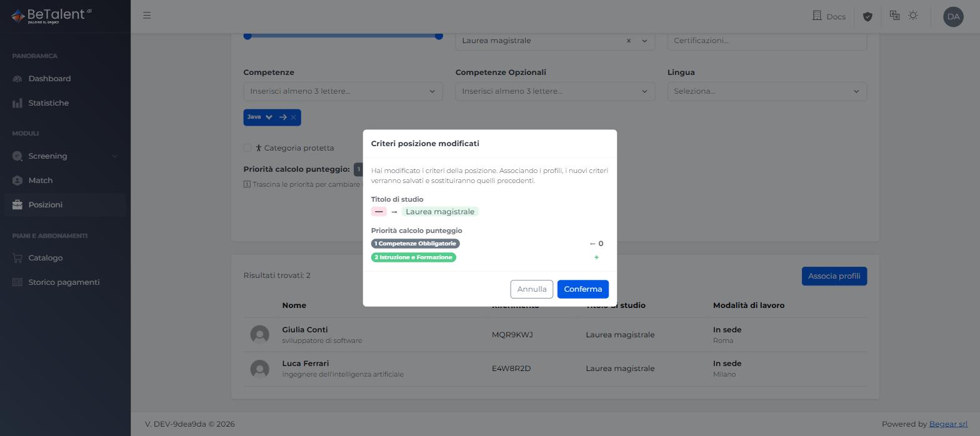The image size is (980, 436).
Task: Remove the Java skill tag
Action: pos(294,117)
